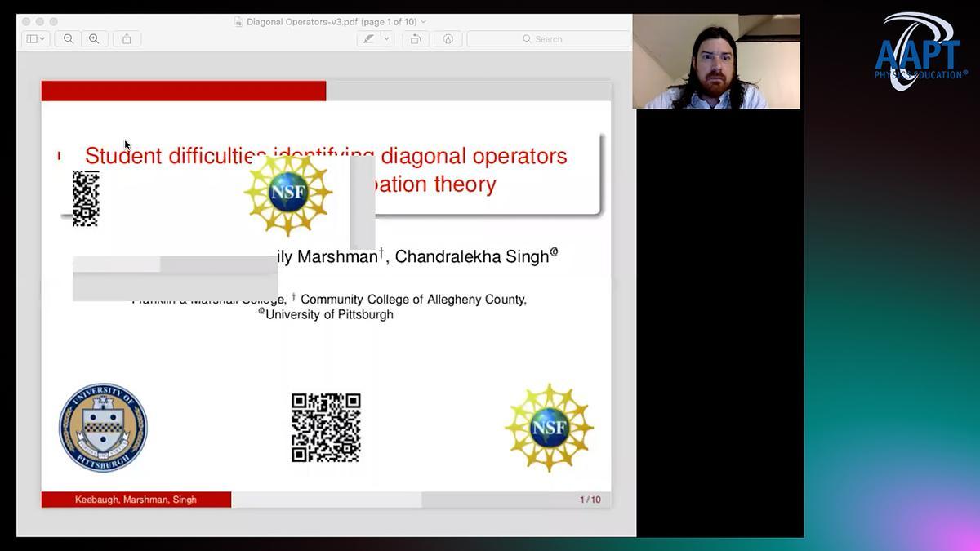Close the Preview window
980x551 pixels.
[x=24, y=22]
